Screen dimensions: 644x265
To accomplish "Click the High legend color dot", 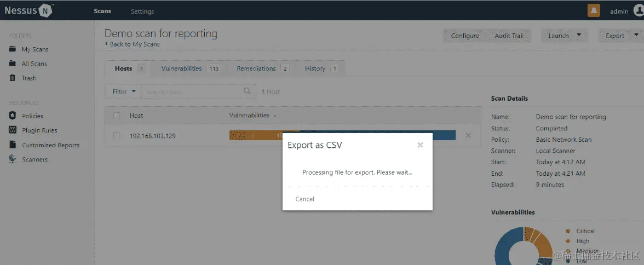I will [x=568, y=241].
